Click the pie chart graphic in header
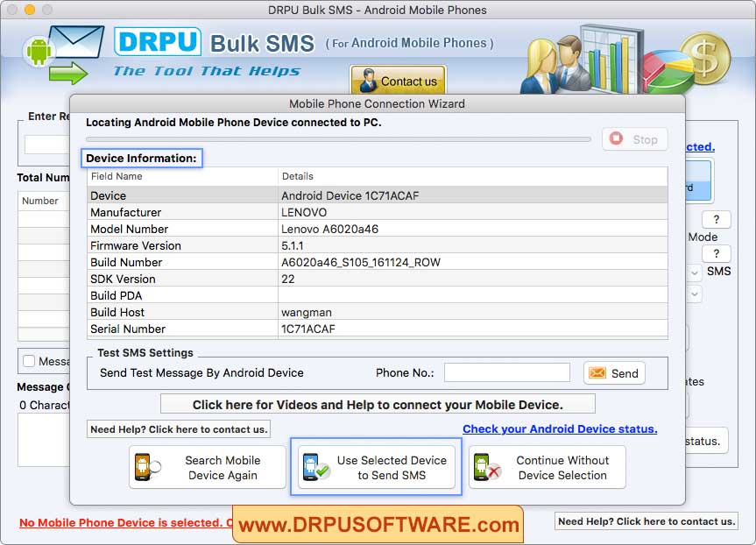Image resolution: width=756 pixels, height=545 pixels. pos(668,73)
